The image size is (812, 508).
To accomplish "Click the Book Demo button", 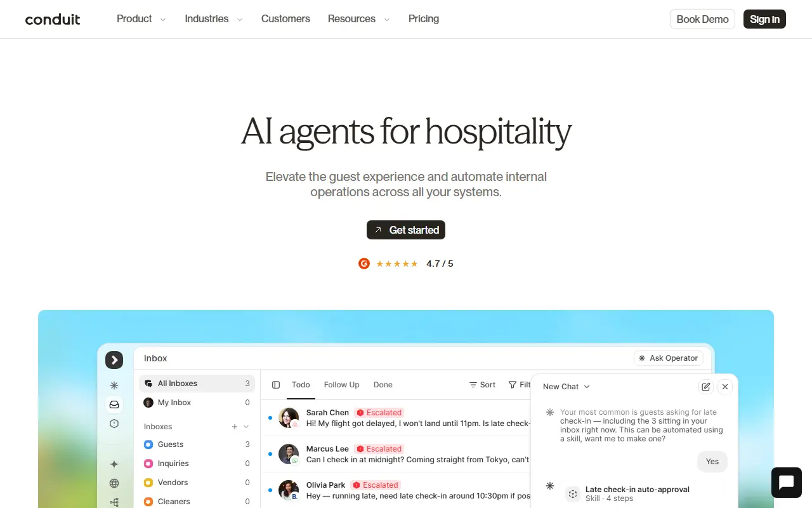I will click(702, 19).
